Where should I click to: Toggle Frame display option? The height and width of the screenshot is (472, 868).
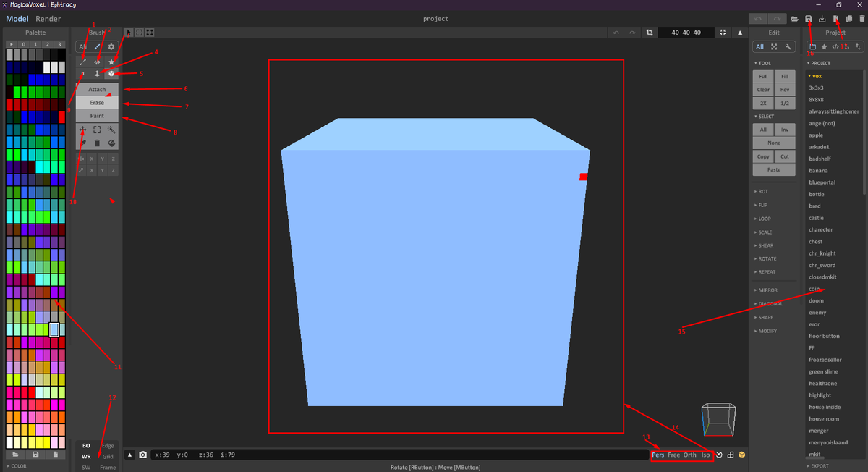click(x=108, y=468)
